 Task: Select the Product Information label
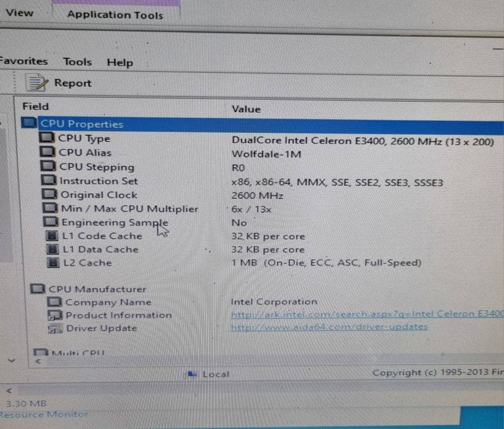pyautogui.click(x=119, y=315)
